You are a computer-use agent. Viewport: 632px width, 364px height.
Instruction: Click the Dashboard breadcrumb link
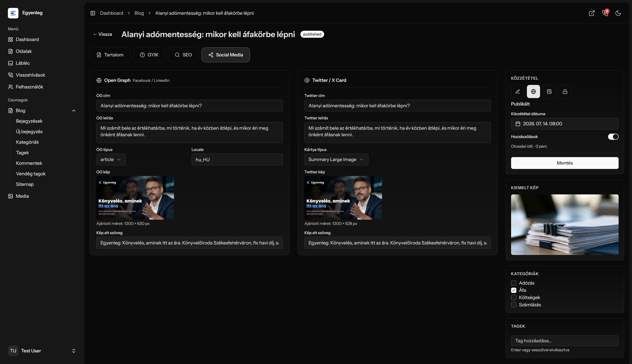(111, 13)
